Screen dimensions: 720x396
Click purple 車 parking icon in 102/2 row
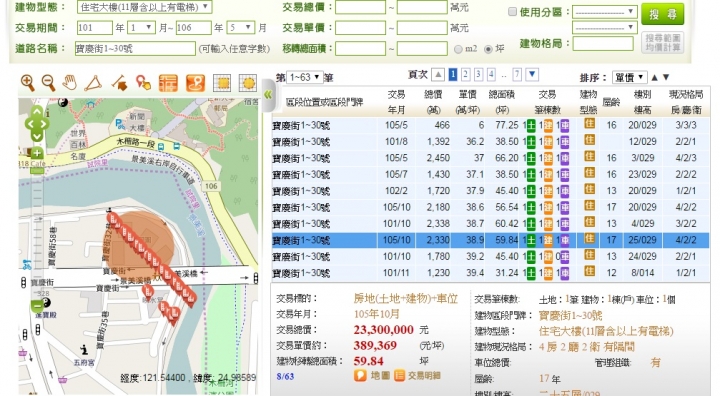coord(565,191)
